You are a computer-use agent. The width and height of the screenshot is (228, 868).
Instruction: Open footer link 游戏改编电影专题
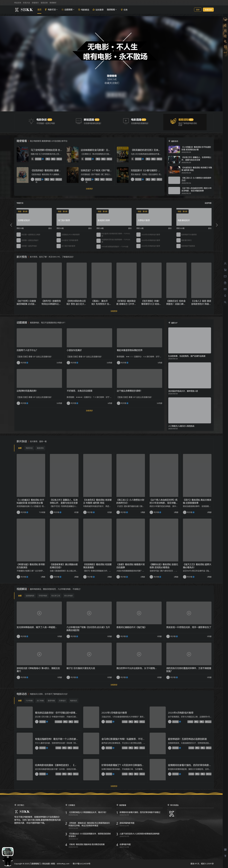(127, 823)
